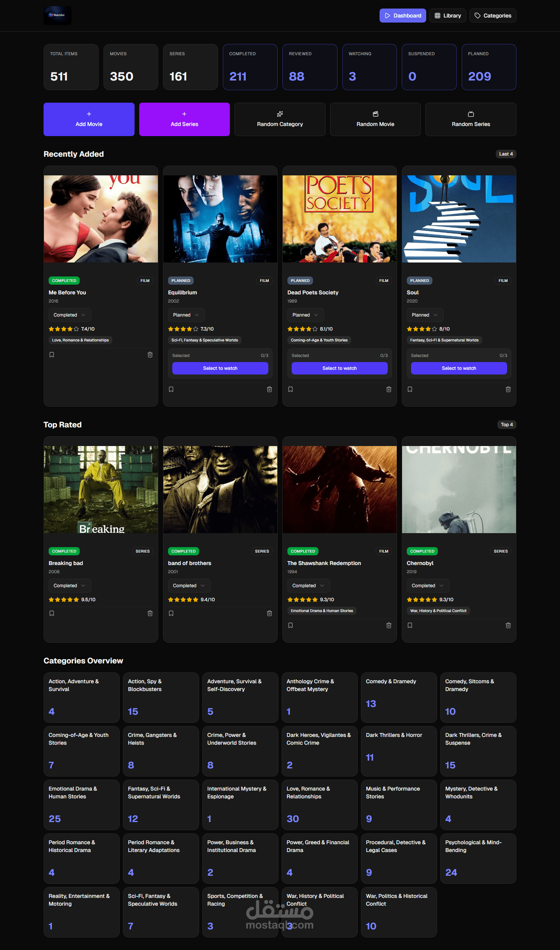
Task: Click first star on Dead Poets Society rating
Action: 290,329
